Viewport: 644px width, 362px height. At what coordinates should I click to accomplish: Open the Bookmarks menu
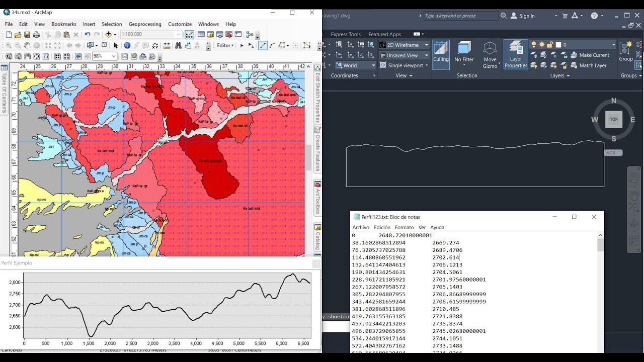click(64, 24)
